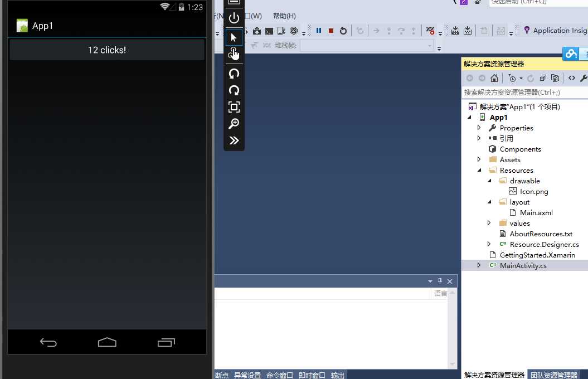Image resolution: width=588 pixels, height=379 pixels.
Task: Expand Resource.Designer.cs node
Action: point(489,245)
